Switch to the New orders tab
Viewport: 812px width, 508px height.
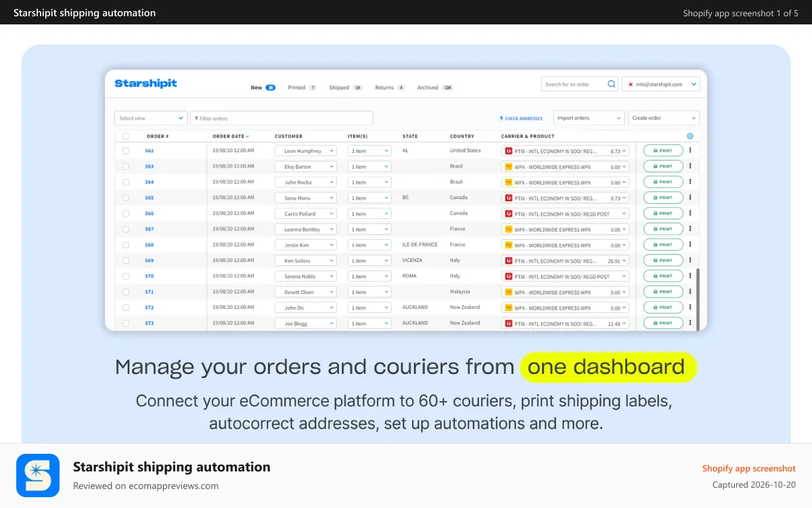pyautogui.click(x=263, y=87)
